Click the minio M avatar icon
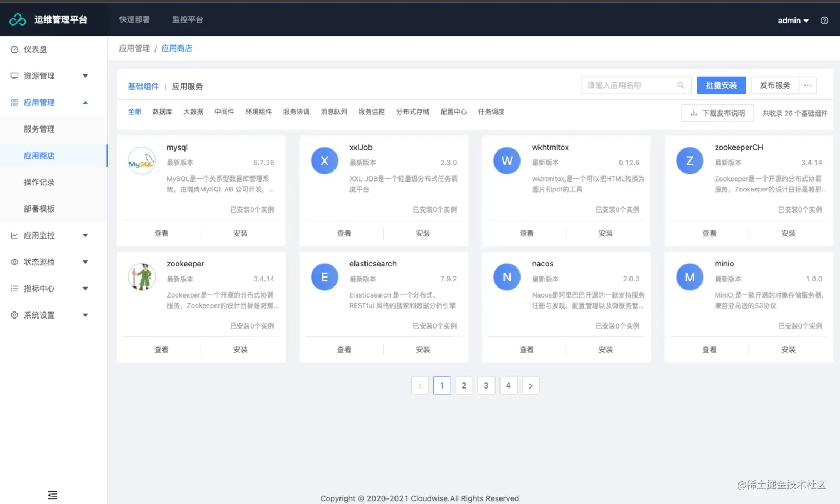This screenshot has width=840, height=504. (x=689, y=277)
